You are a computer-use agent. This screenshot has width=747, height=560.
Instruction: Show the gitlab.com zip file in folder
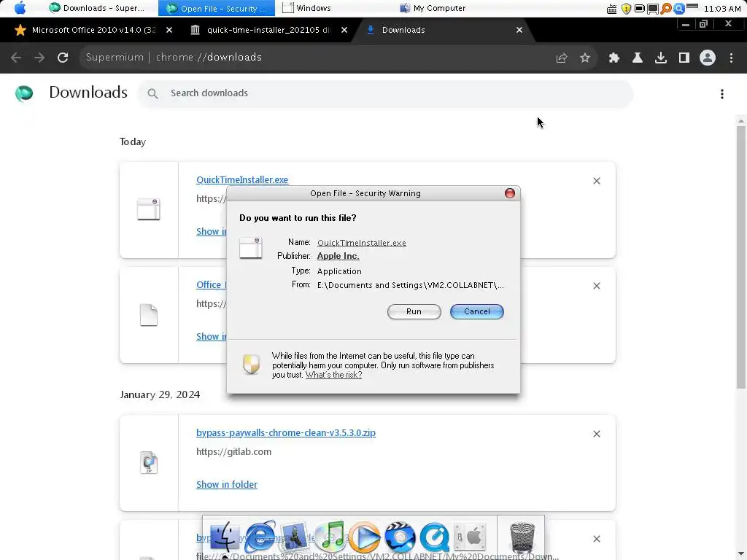click(227, 484)
